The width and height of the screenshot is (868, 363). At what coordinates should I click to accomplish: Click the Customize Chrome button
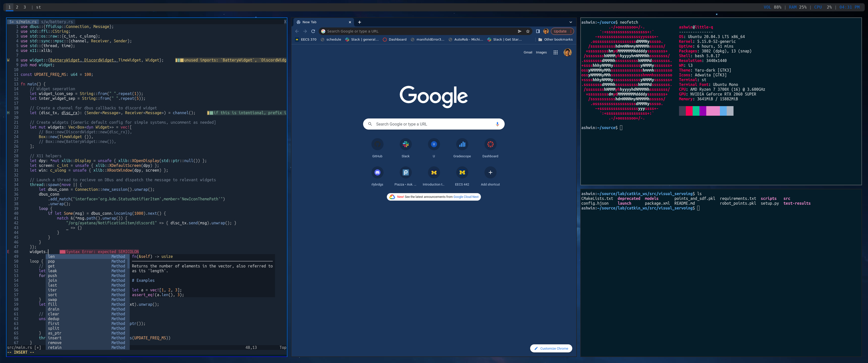click(551, 349)
